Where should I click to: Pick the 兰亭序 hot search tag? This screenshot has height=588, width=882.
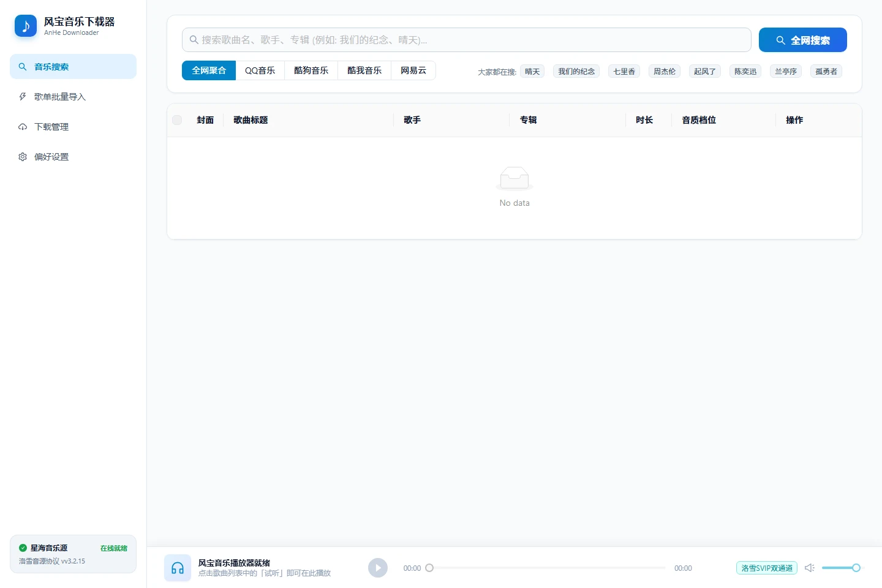tap(786, 71)
